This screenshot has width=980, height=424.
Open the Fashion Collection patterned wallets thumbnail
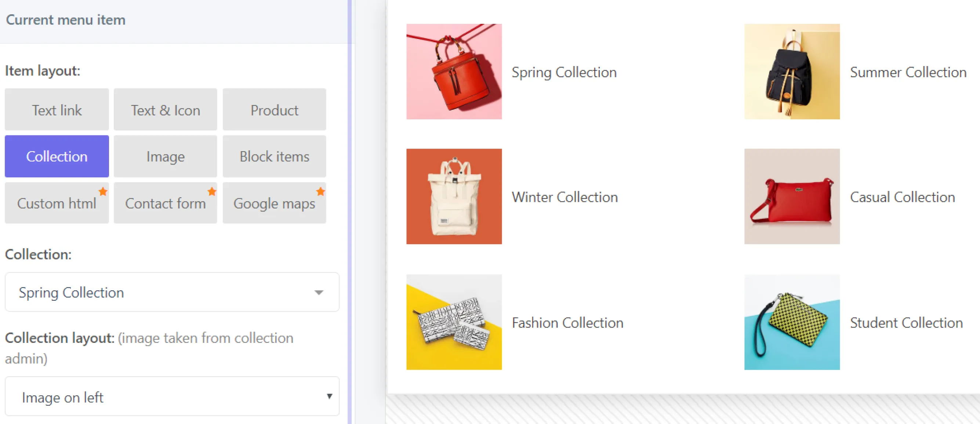coord(454,322)
